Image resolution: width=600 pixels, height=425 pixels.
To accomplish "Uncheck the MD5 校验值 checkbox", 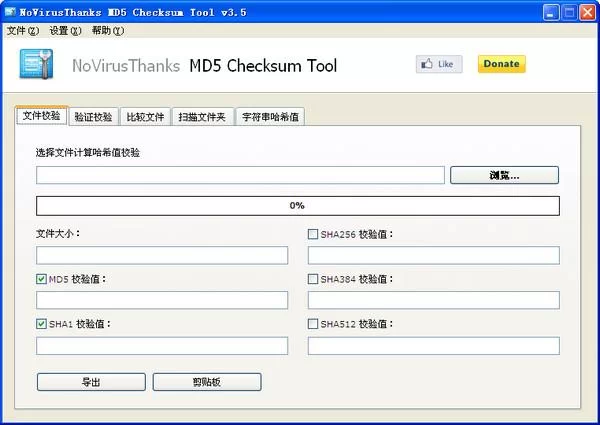I will click(41, 279).
